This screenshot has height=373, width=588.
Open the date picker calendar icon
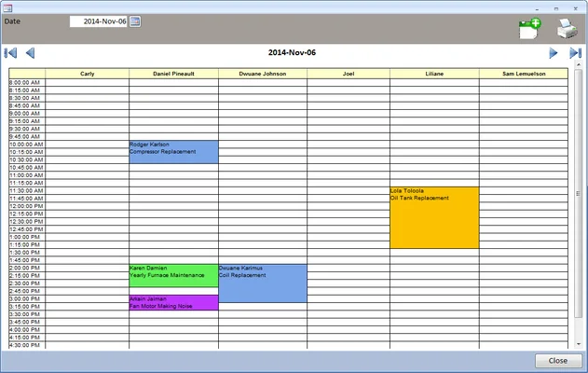135,21
